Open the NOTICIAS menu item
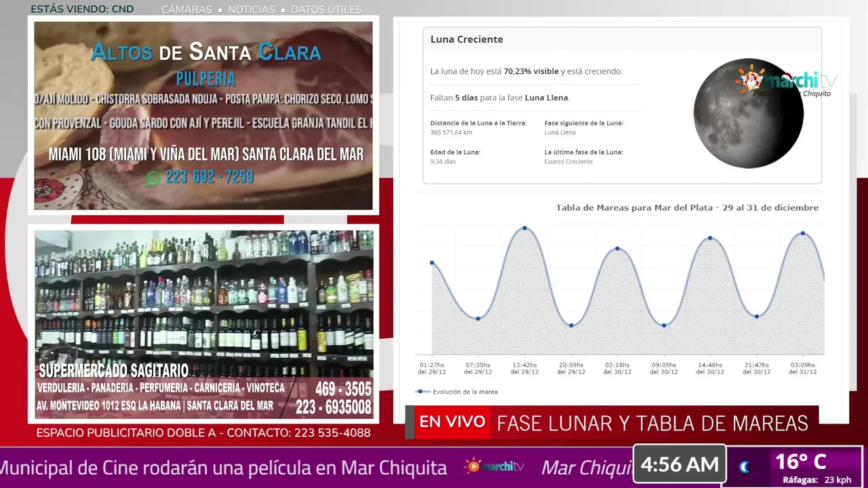 [252, 9]
